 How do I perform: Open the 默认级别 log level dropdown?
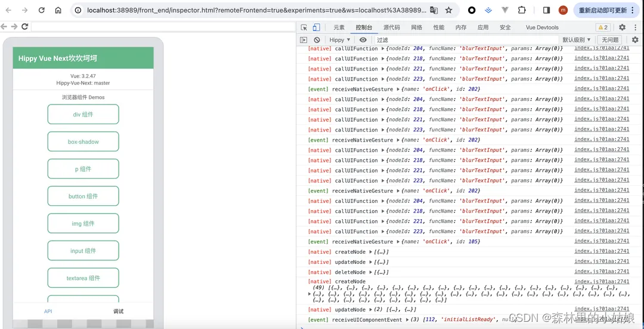pyautogui.click(x=577, y=40)
